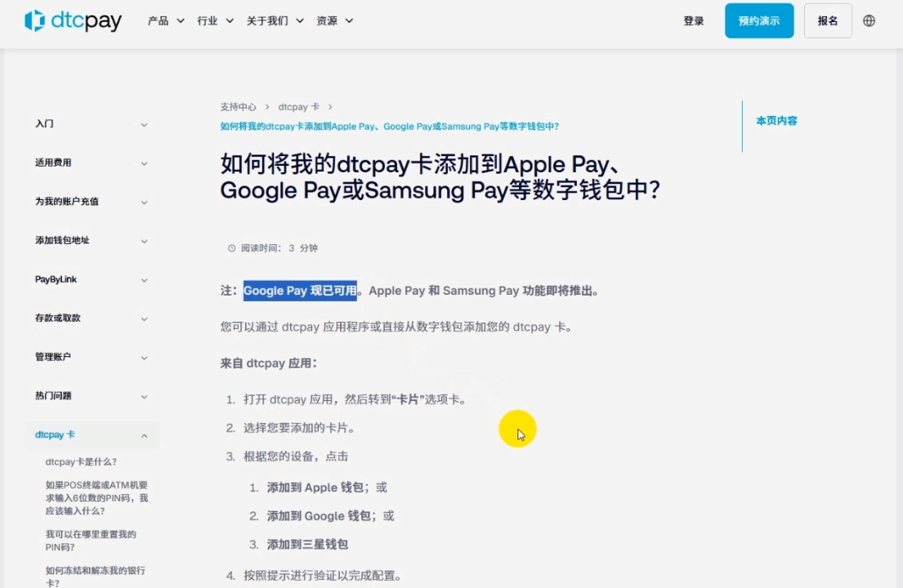Click the 添加到 Google 钱包 text
The image size is (903, 588).
click(x=319, y=516)
